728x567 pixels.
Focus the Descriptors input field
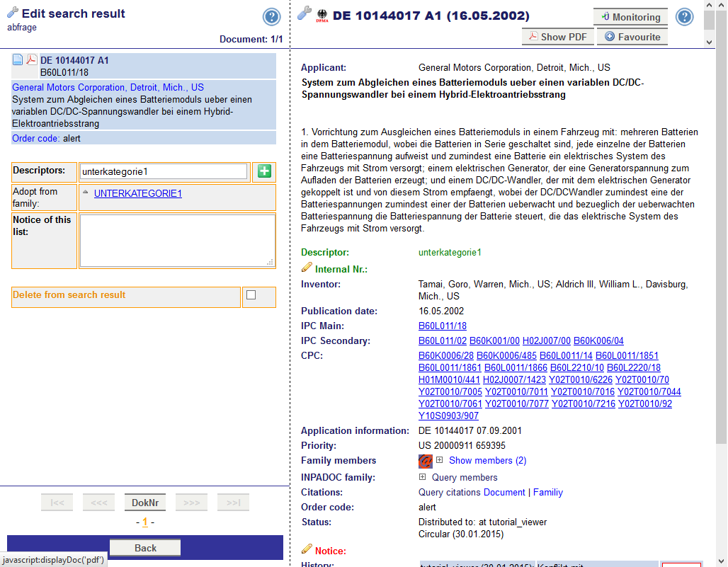pyautogui.click(x=164, y=171)
